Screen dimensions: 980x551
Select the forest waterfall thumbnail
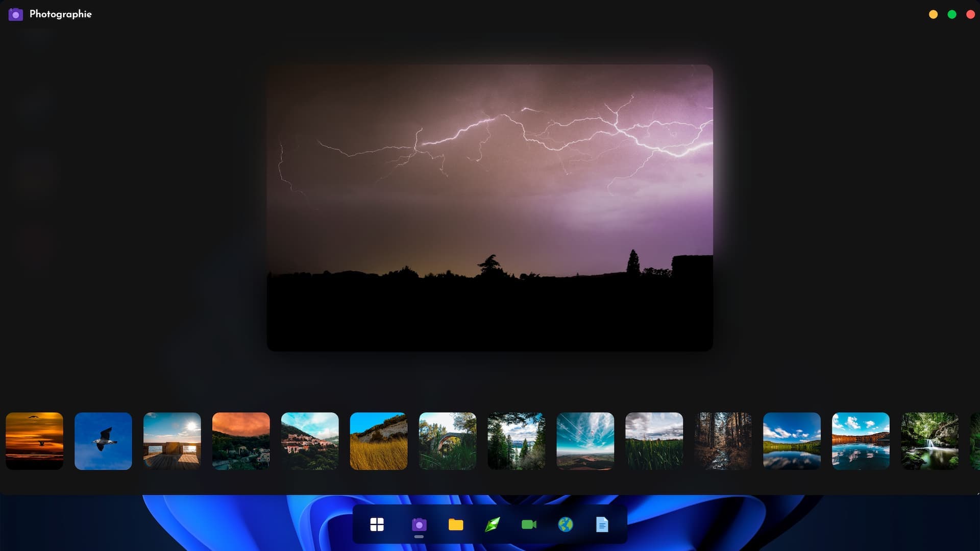930,441
